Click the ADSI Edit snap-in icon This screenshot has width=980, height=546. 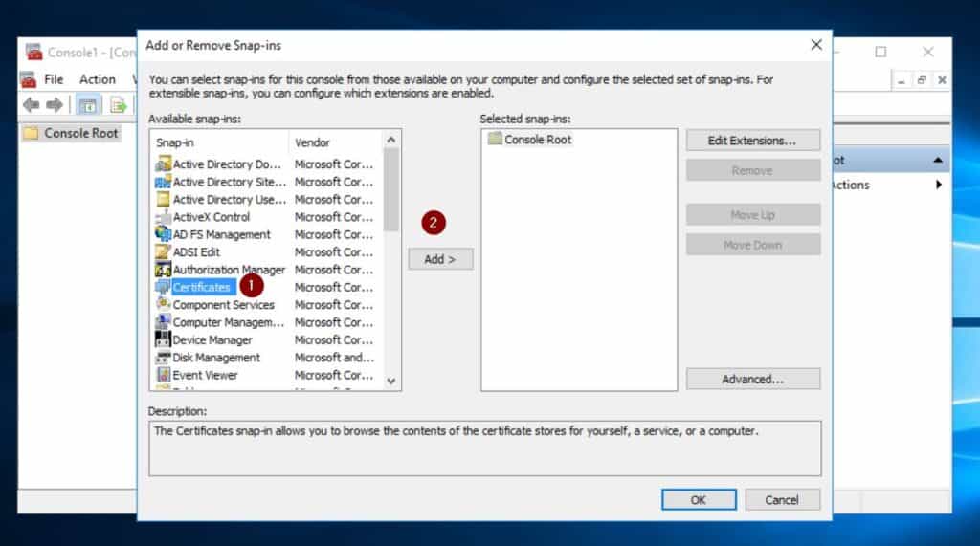click(163, 251)
